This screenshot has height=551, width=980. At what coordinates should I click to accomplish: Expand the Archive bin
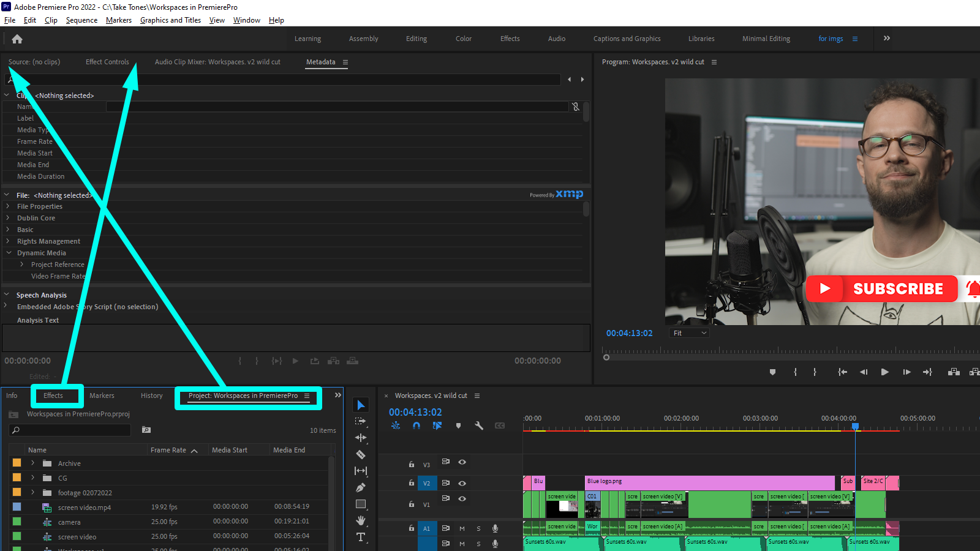point(33,463)
